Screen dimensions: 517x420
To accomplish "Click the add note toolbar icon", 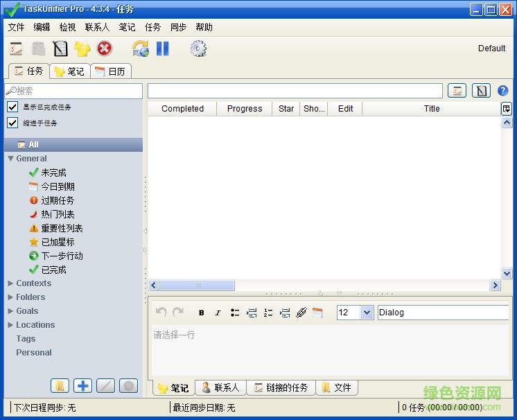I will (x=60, y=49).
